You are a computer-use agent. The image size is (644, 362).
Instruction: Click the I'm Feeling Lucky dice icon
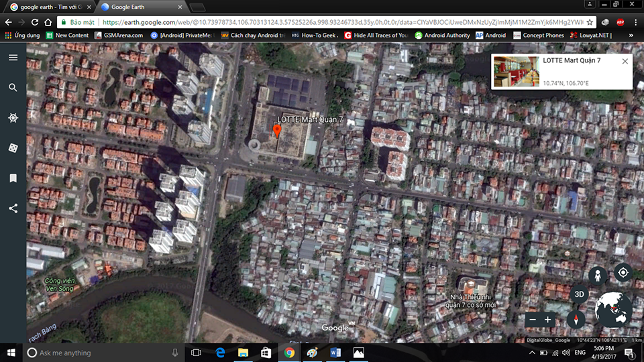[13, 147]
